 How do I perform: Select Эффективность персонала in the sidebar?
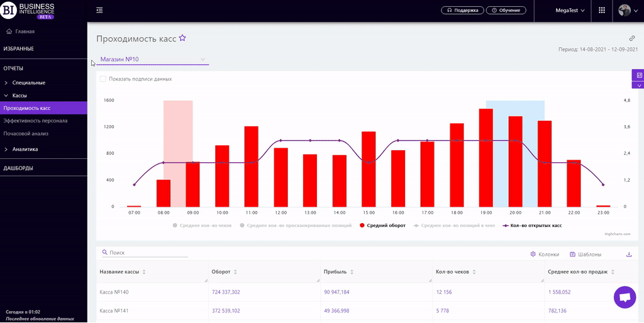[x=35, y=121]
